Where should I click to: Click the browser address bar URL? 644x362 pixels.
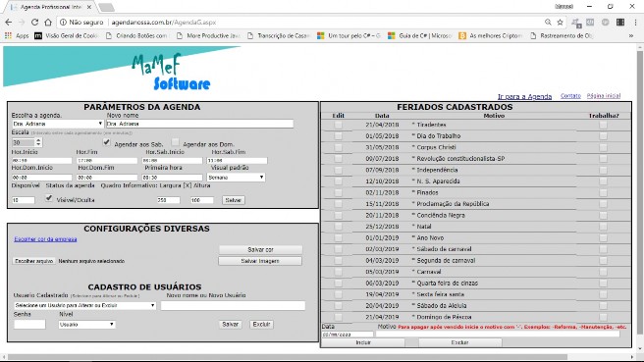click(164, 23)
